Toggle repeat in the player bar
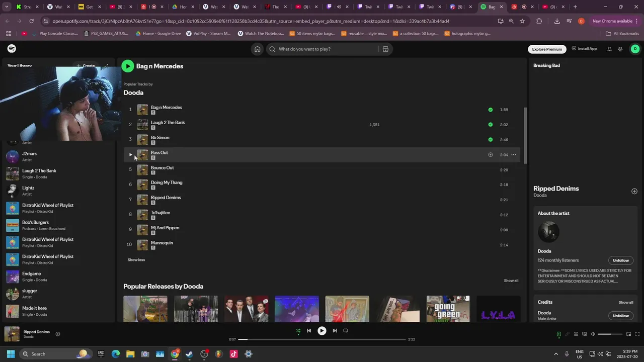644x362 pixels. [x=346, y=331]
